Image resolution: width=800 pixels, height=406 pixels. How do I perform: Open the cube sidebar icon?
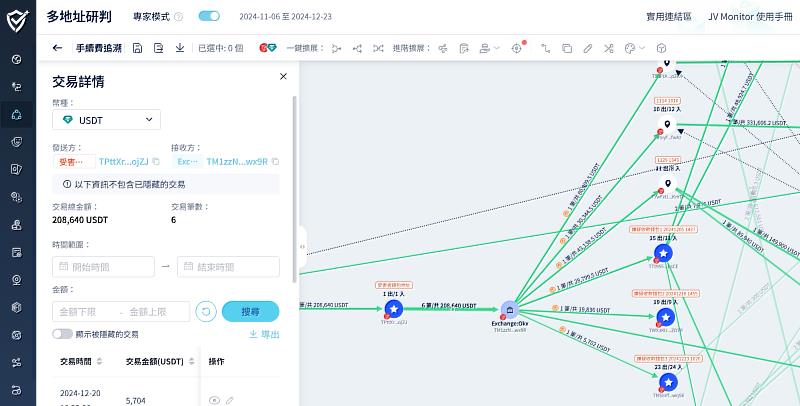(17, 308)
